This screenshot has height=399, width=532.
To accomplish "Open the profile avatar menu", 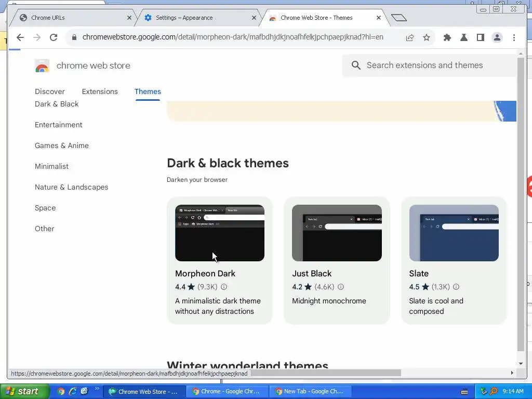I will tap(497, 37).
